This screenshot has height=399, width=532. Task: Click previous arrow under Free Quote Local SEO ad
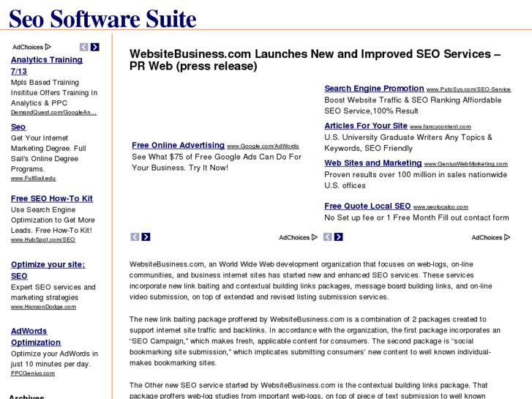(x=327, y=236)
